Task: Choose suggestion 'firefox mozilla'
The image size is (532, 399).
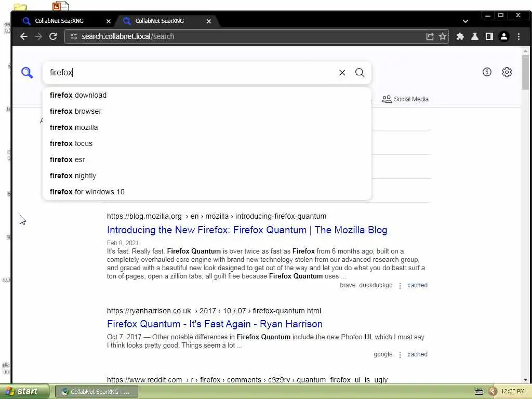Action: [x=207, y=128]
